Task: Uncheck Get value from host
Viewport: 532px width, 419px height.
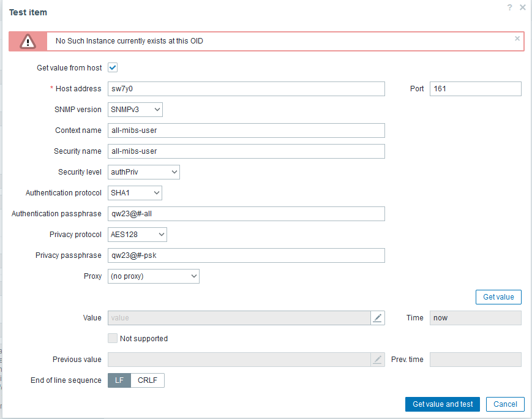Action: point(113,67)
